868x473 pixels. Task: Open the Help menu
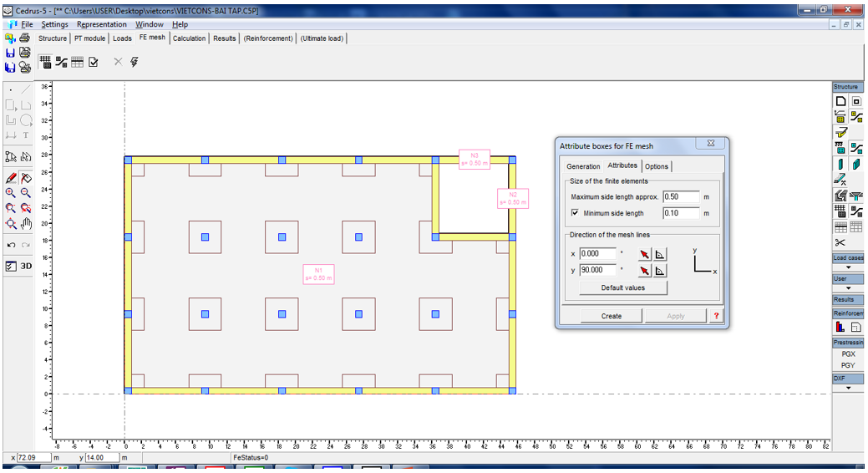(x=180, y=24)
